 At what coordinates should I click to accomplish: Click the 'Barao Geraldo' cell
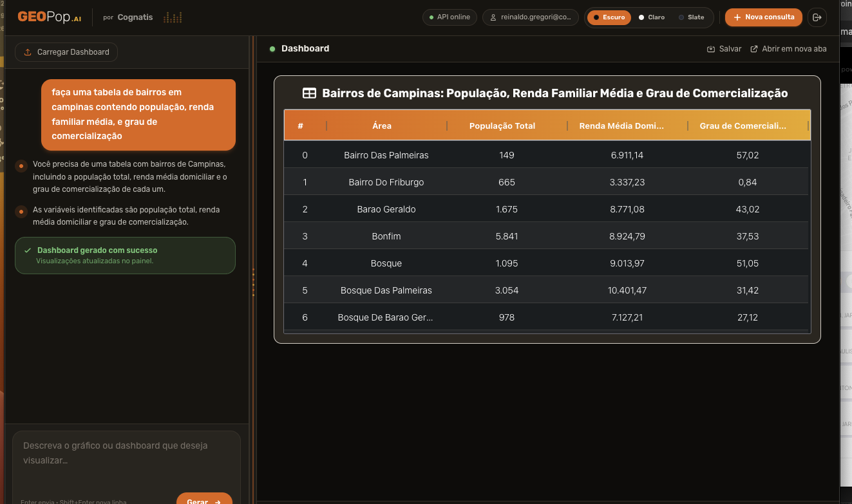point(386,209)
